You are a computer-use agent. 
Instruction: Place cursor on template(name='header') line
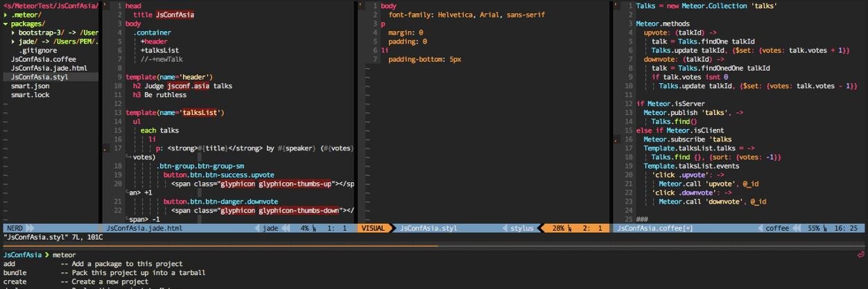tap(169, 77)
